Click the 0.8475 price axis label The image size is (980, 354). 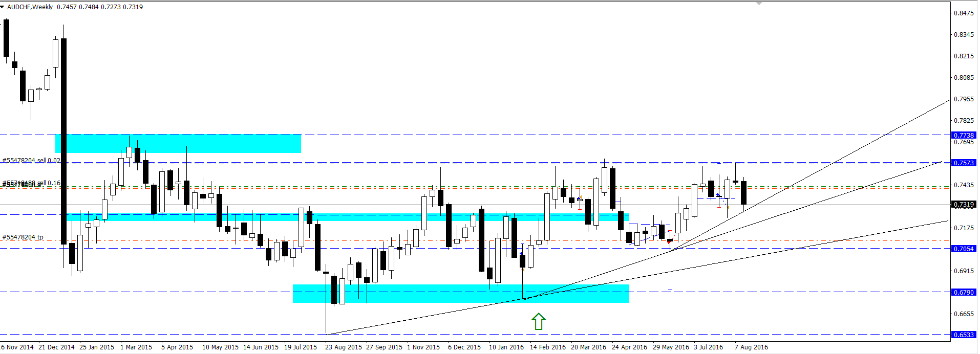pyautogui.click(x=964, y=13)
